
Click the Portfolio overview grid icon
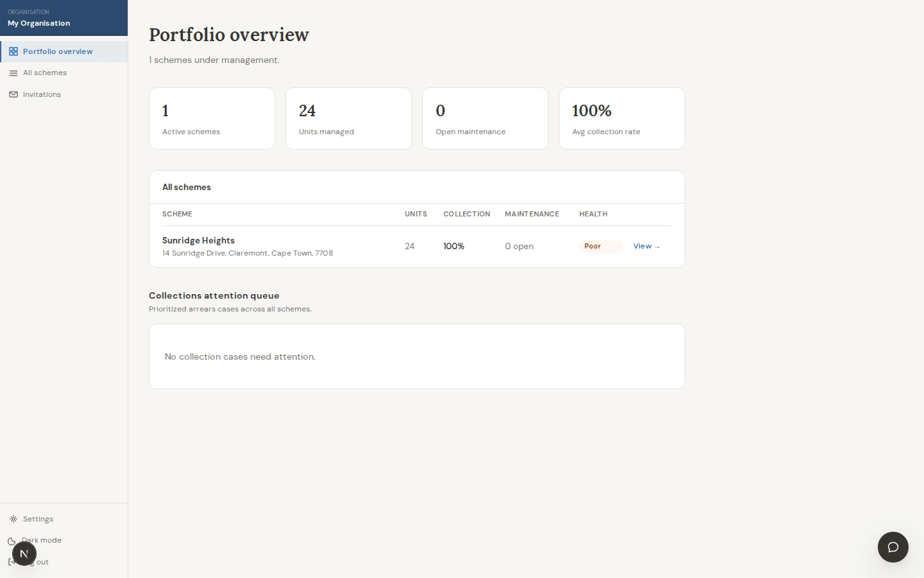click(13, 51)
